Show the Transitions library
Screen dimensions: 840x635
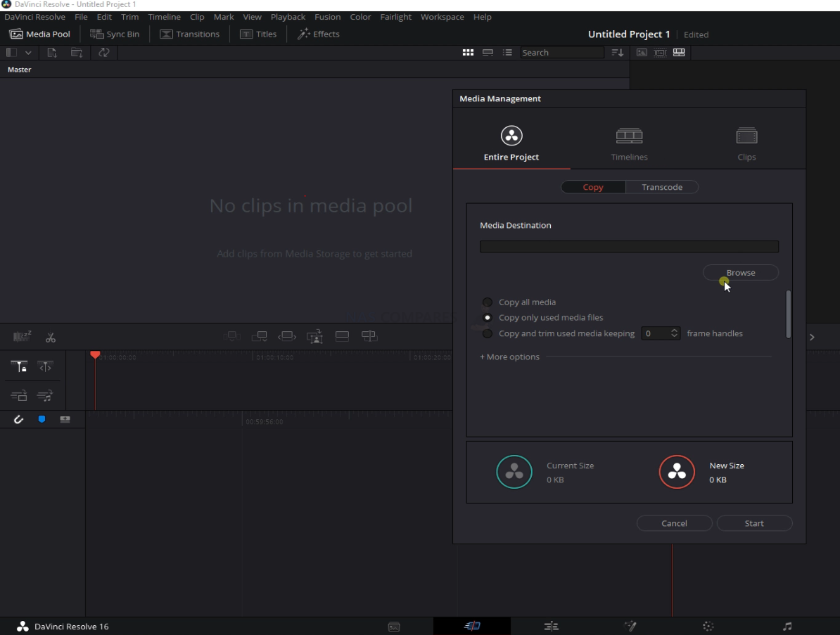tap(190, 34)
